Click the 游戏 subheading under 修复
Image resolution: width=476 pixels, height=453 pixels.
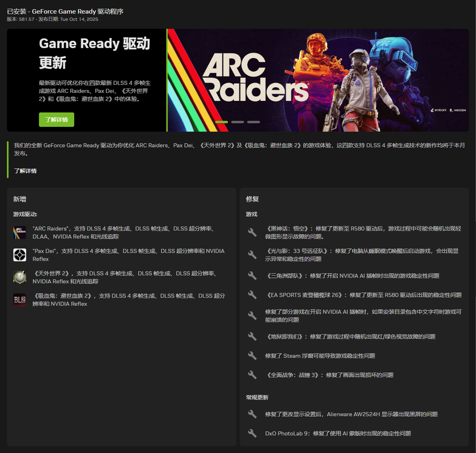252,214
